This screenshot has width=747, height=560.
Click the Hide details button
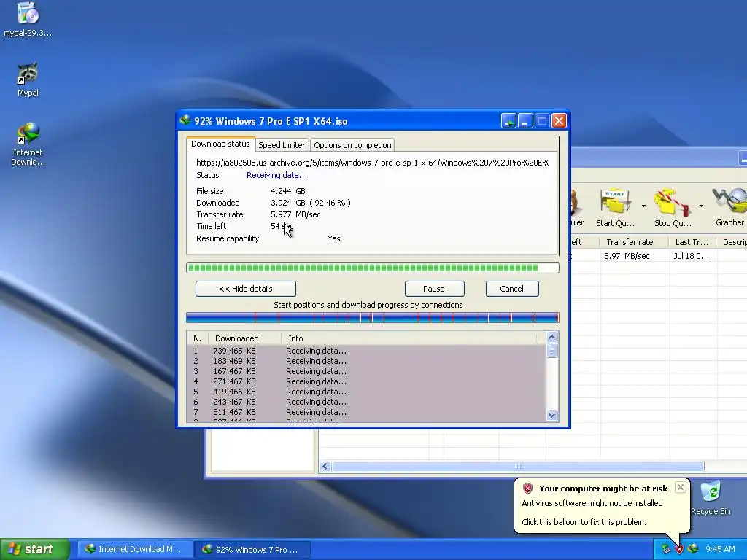pos(246,289)
